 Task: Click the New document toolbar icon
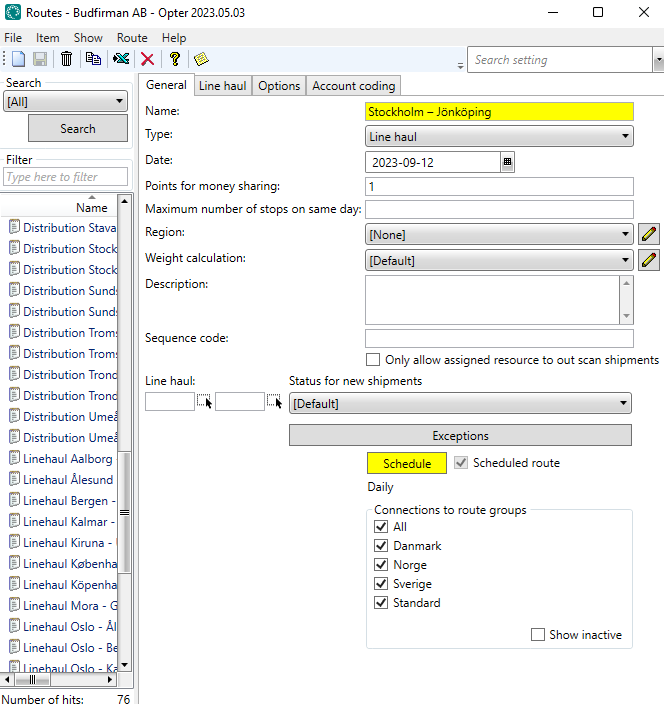pyautogui.click(x=18, y=59)
